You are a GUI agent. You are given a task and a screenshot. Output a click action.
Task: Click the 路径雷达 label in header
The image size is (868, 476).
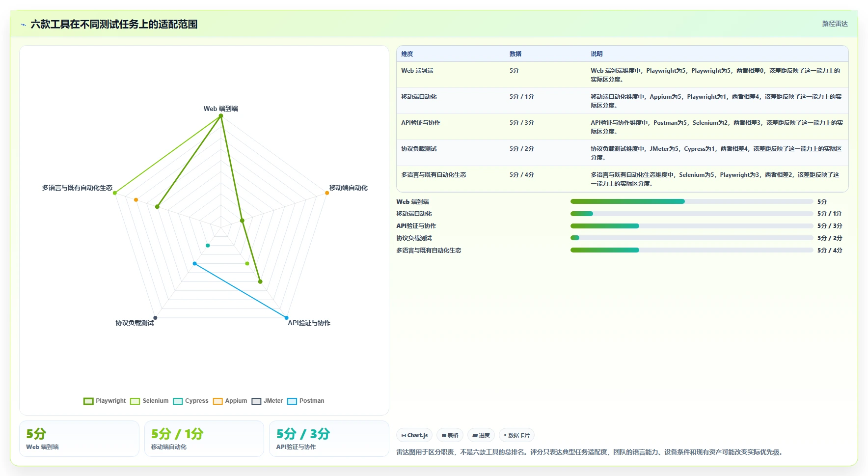(x=835, y=24)
